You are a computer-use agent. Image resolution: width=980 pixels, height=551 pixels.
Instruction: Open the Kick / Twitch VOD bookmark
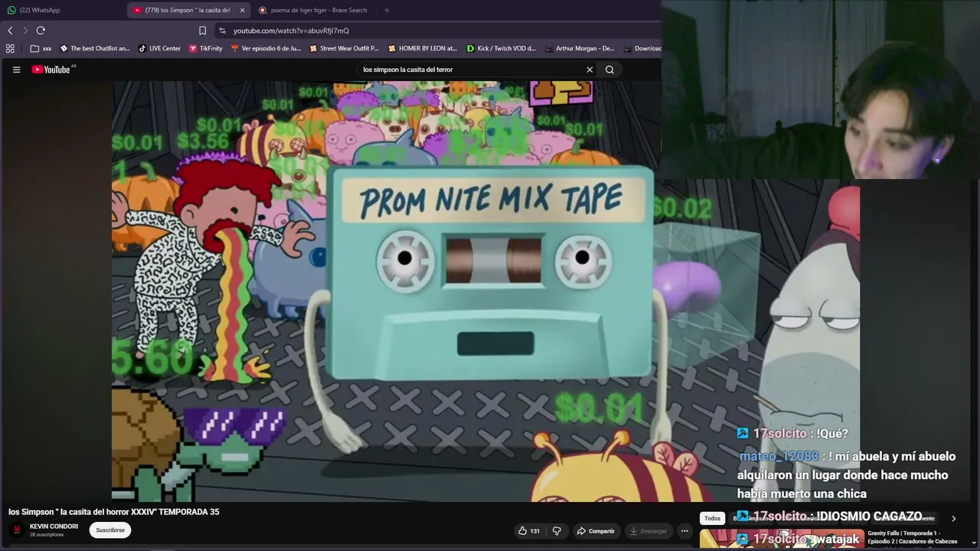click(501, 48)
